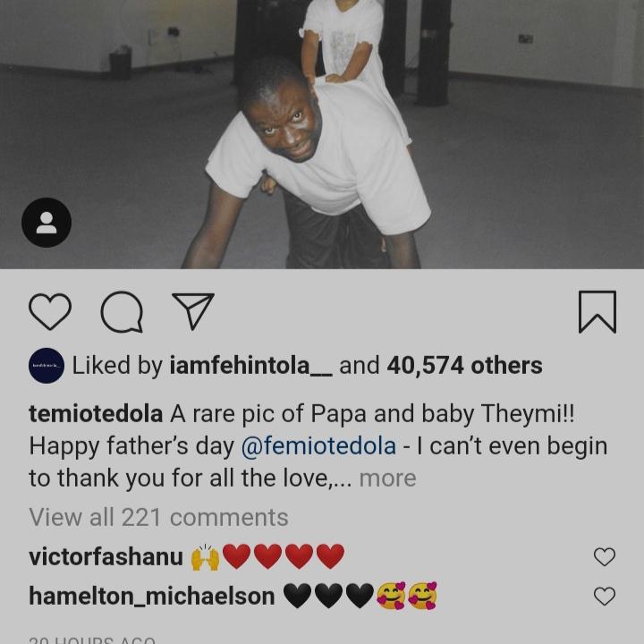The height and width of the screenshot is (644, 644).
Task: Open the temiotedola profile username
Action: pos(96,414)
